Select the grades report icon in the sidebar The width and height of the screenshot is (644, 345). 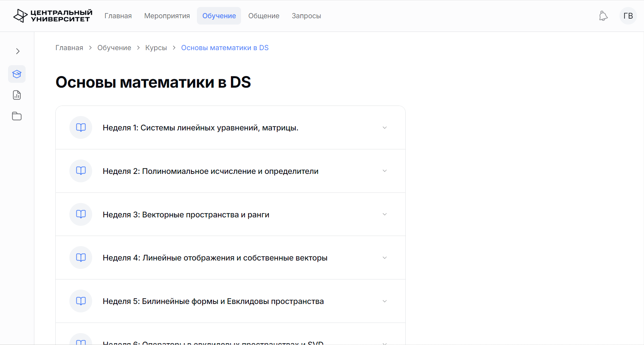pyautogui.click(x=16, y=95)
